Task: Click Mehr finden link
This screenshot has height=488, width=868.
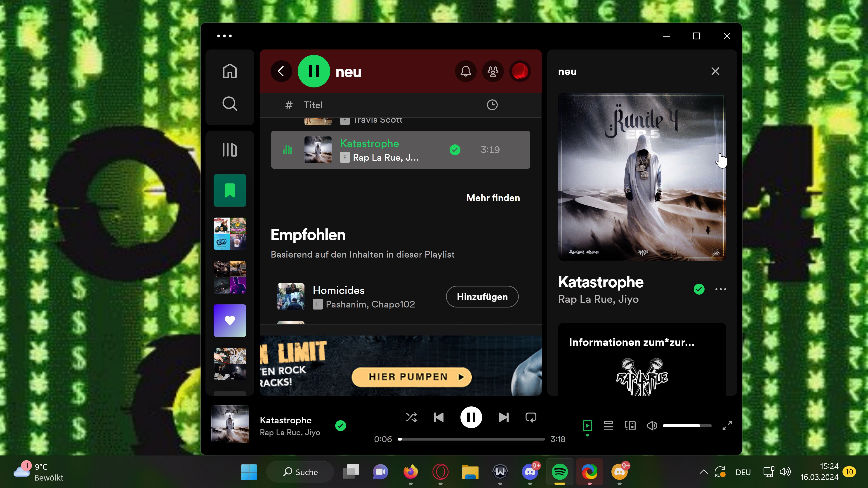Action: (493, 198)
